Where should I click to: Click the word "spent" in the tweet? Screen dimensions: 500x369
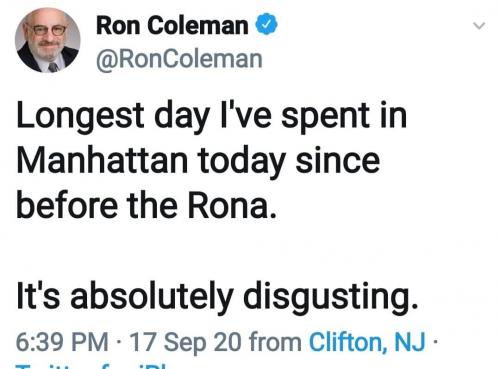point(325,117)
